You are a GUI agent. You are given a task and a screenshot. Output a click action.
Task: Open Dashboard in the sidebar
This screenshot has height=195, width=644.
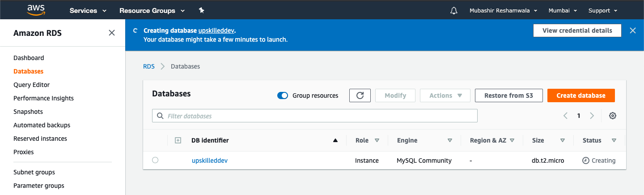[29, 58]
